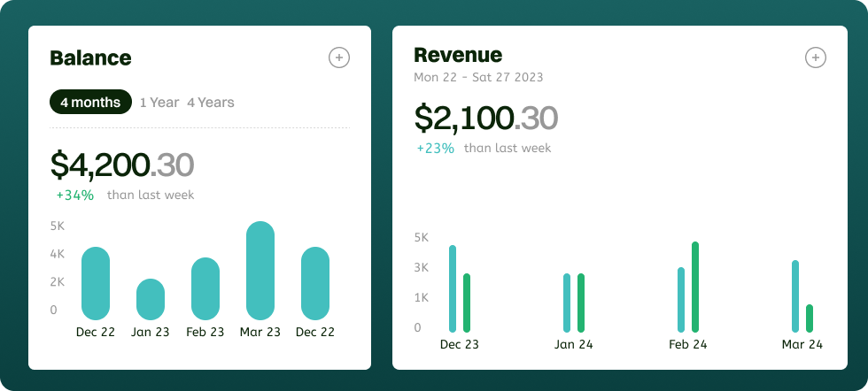The image size is (868, 391).
Task: Select the 4 months range tab
Action: click(90, 103)
